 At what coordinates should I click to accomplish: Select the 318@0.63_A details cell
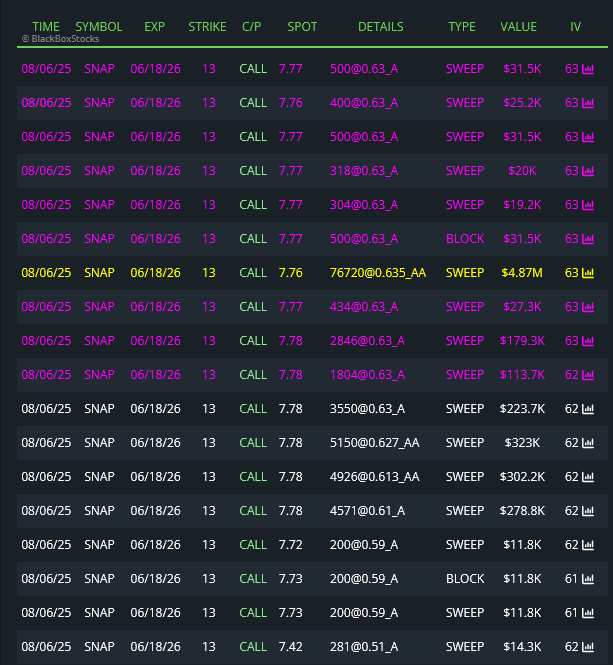[364, 171]
